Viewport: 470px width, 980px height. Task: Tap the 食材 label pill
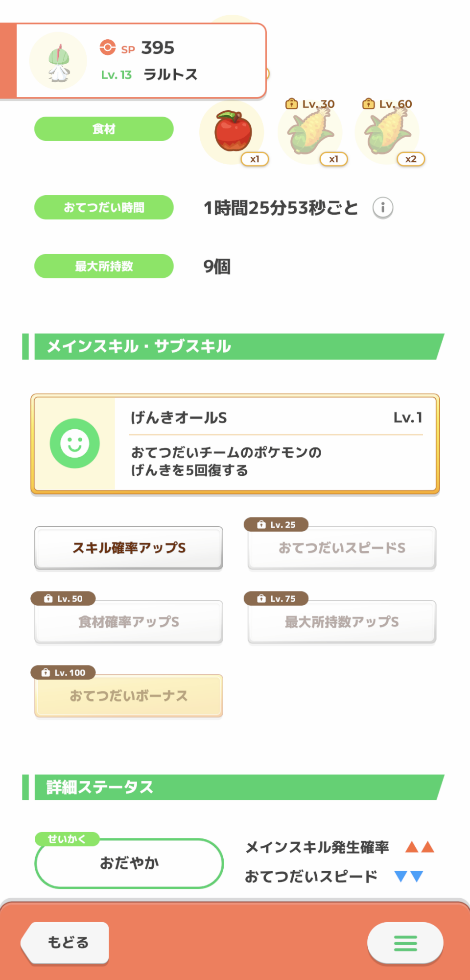(104, 129)
